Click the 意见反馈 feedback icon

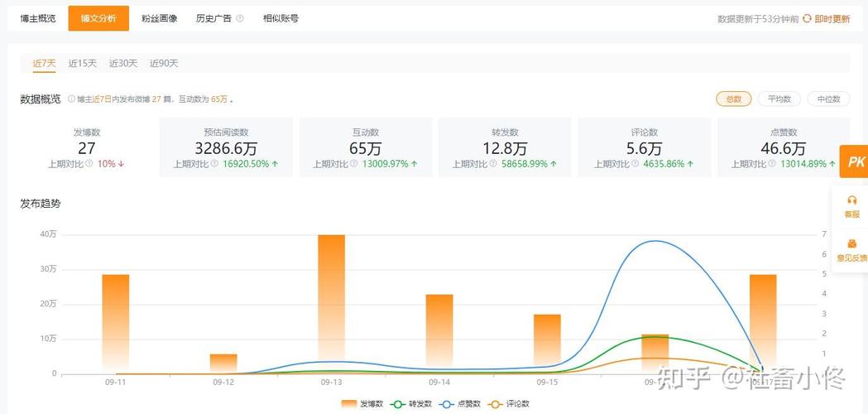click(852, 243)
